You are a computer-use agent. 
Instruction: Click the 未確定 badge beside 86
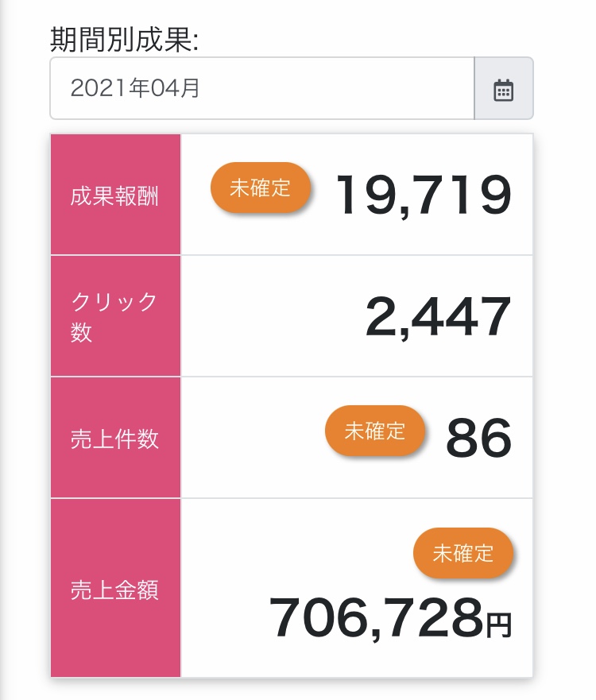click(x=375, y=431)
